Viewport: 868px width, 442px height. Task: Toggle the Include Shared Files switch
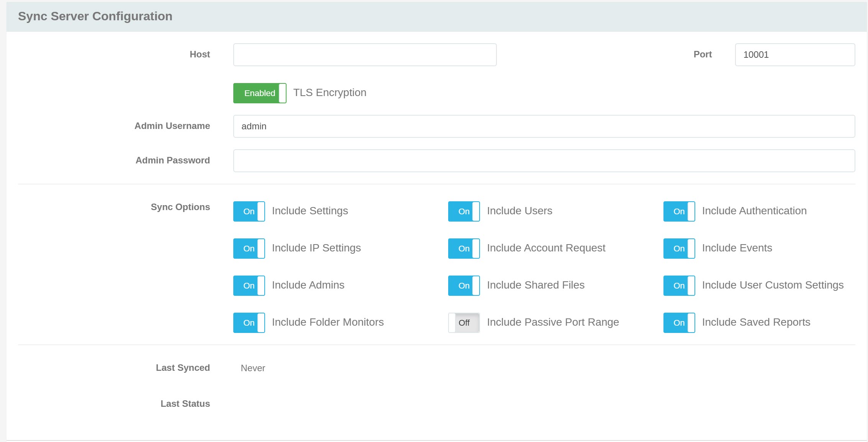pos(464,285)
